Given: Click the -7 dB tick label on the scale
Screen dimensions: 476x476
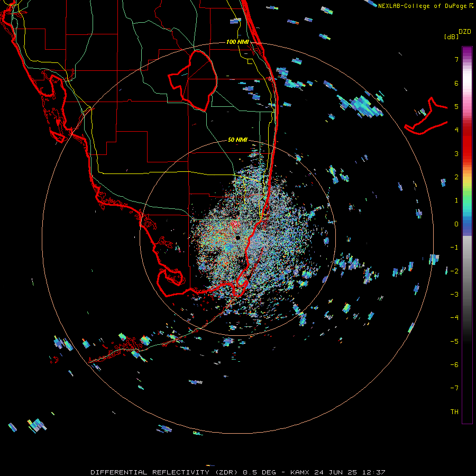Looking at the screenshot, I should pyautogui.click(x=454, y=388).
